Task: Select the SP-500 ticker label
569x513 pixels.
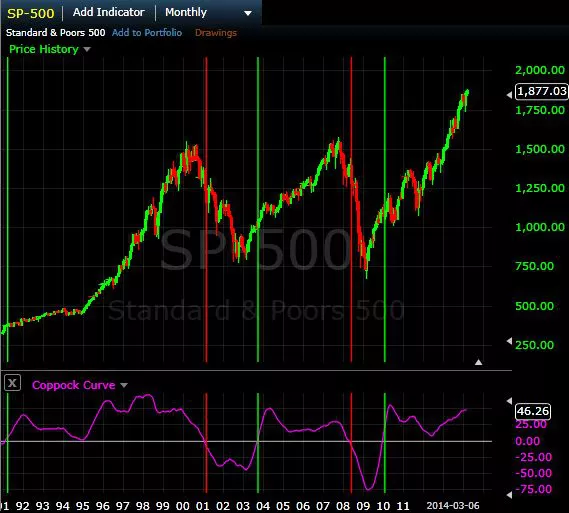Action: [x=30, y=13]
